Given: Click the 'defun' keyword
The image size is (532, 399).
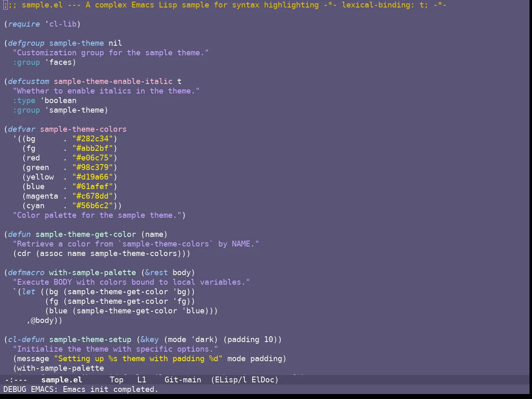Looking at the screenshot, I should (20, 234).
